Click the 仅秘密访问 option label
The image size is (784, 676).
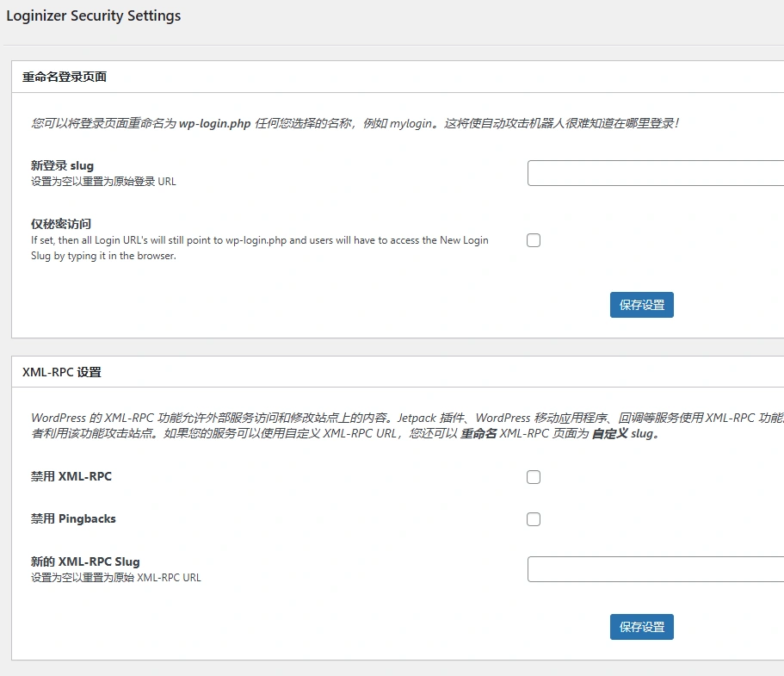(x=61, y=224)
